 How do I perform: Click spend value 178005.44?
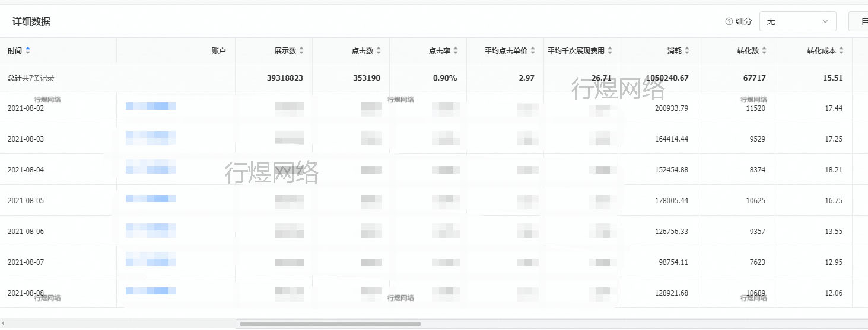(x=671, y=201)
